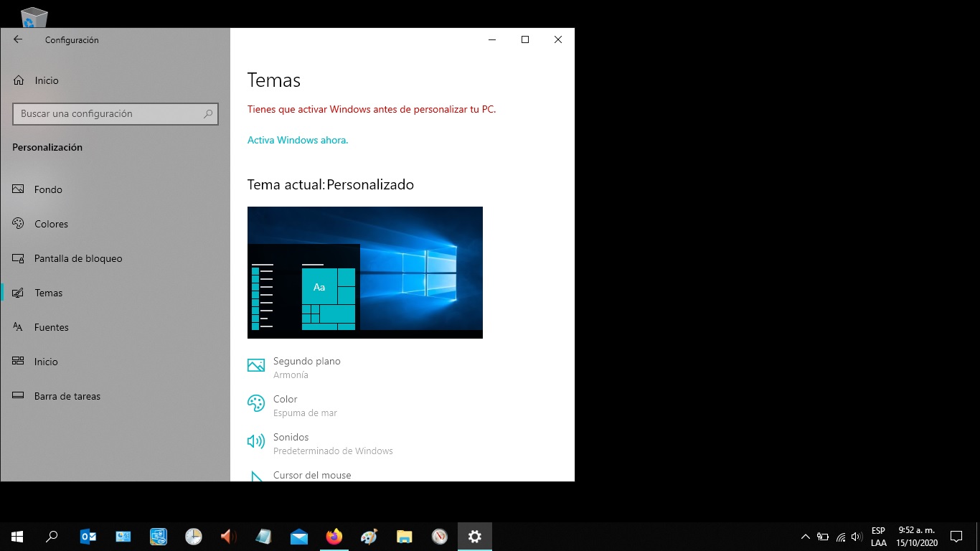The width and height of the screenshot is (980, 551).
Task: Go back with the arrow in Configuración
Action: click(18, 39)
